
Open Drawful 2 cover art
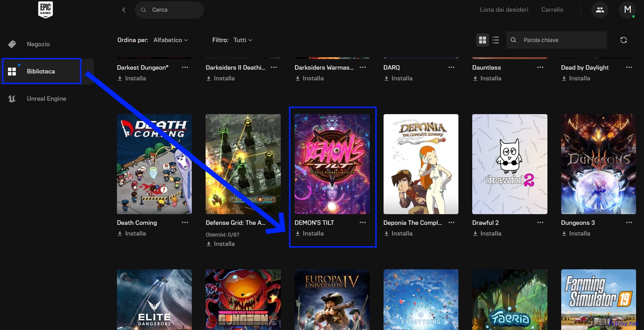(509, 164)
